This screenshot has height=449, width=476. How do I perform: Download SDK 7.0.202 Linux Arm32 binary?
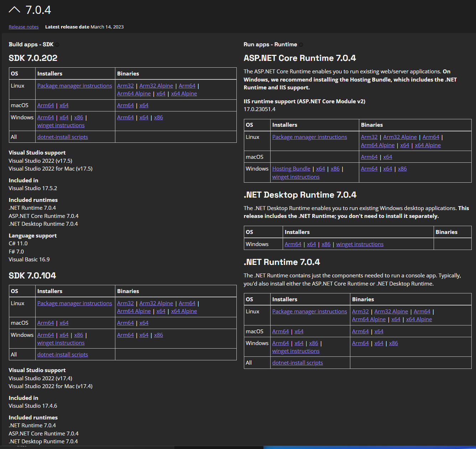coord(125,86)
